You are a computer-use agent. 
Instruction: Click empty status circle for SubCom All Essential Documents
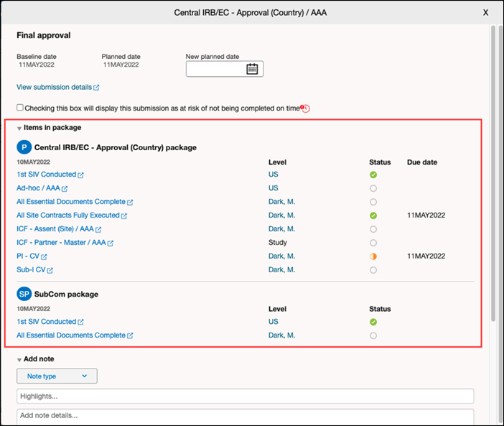click(373, 335)
